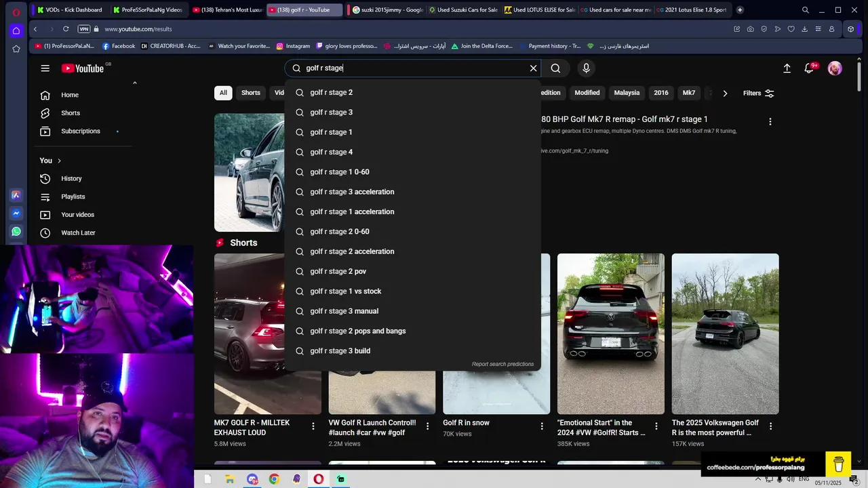Click the address bar URL

coord(138,29)
